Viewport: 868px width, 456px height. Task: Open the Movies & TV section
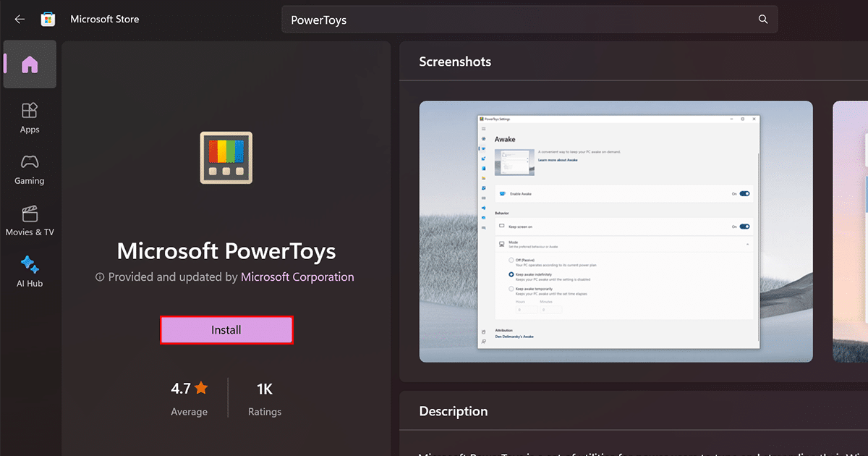click(30, 220)
